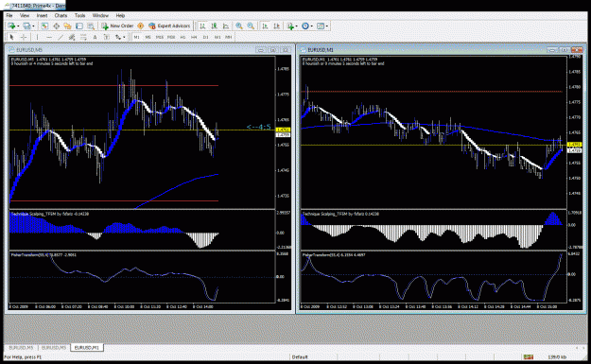591x364 pixels.
Task: Switch timeframe to MN
Action: (229, 37)
